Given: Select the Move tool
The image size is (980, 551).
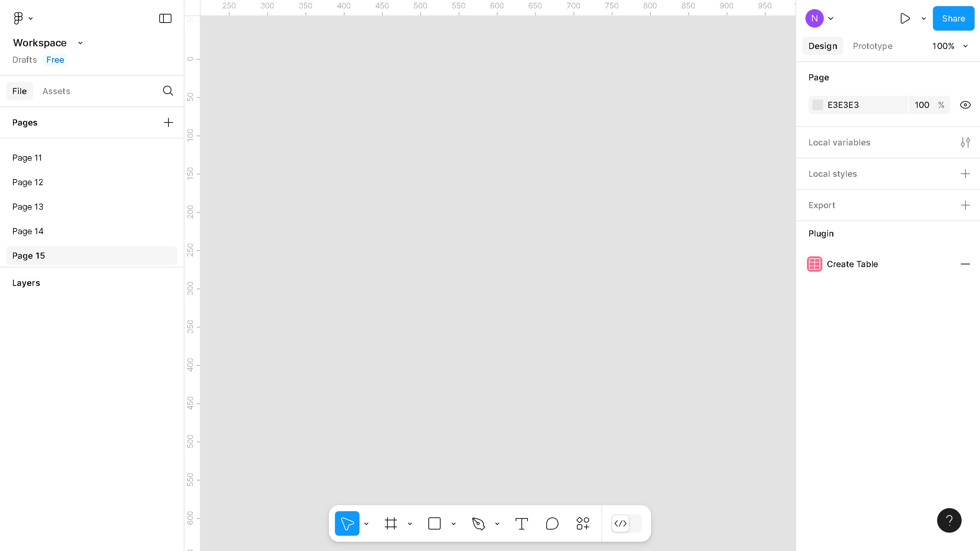Looking at the screenshot, I should coord(347,523).
